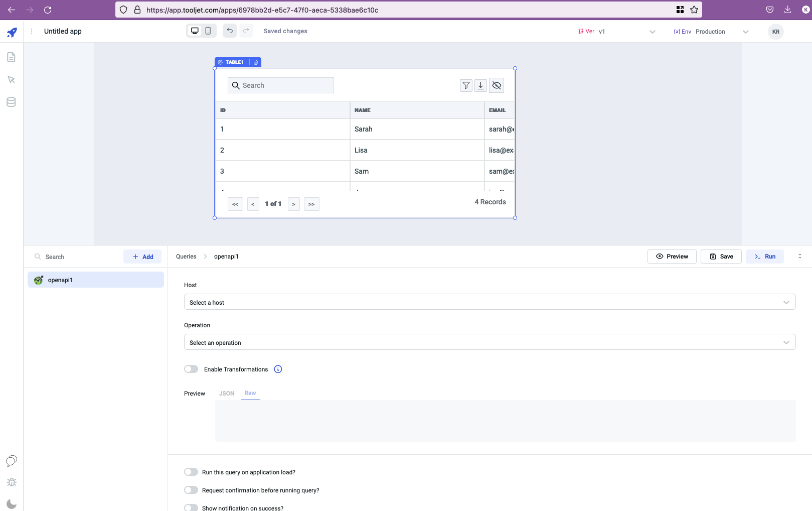Viewport: 812px width, 511px height.
Task: Open the filter options for table1
Action: click(x=465, y=85)
